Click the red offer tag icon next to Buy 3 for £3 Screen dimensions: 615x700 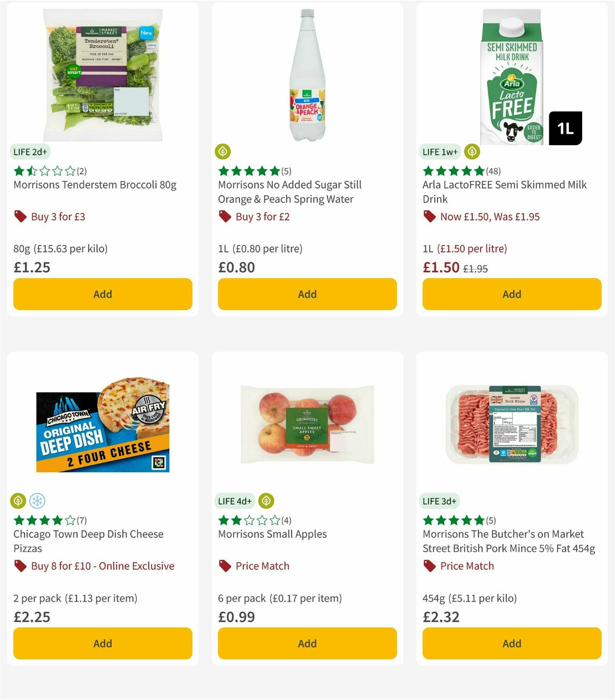20,216
